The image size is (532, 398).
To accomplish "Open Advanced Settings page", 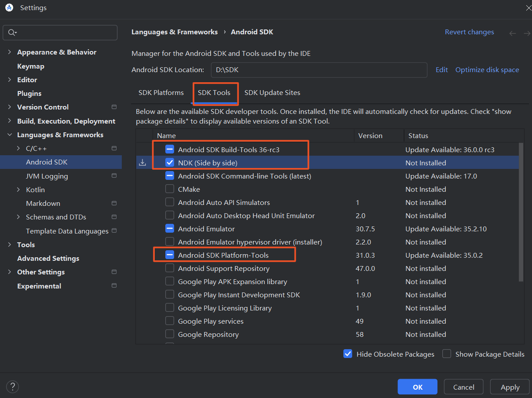I will [x=48, y=258].
